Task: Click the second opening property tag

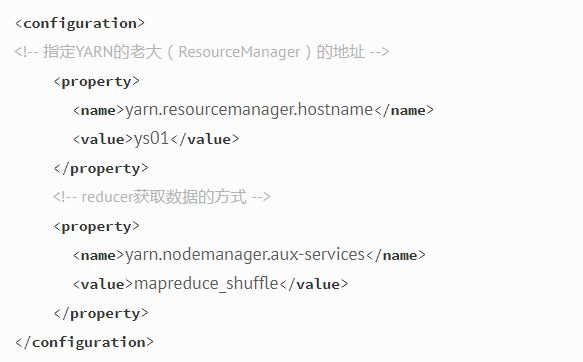Action: (97, 227)
